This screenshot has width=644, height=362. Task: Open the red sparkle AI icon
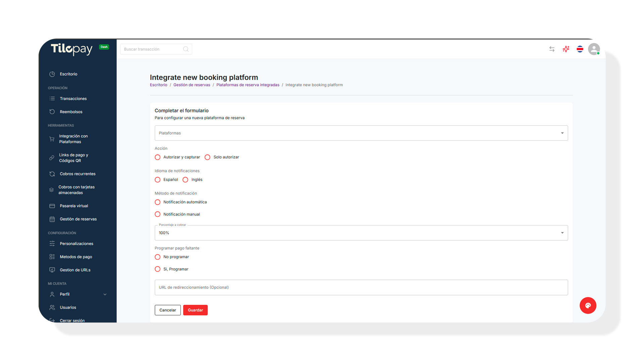click(x=566, y=49)
